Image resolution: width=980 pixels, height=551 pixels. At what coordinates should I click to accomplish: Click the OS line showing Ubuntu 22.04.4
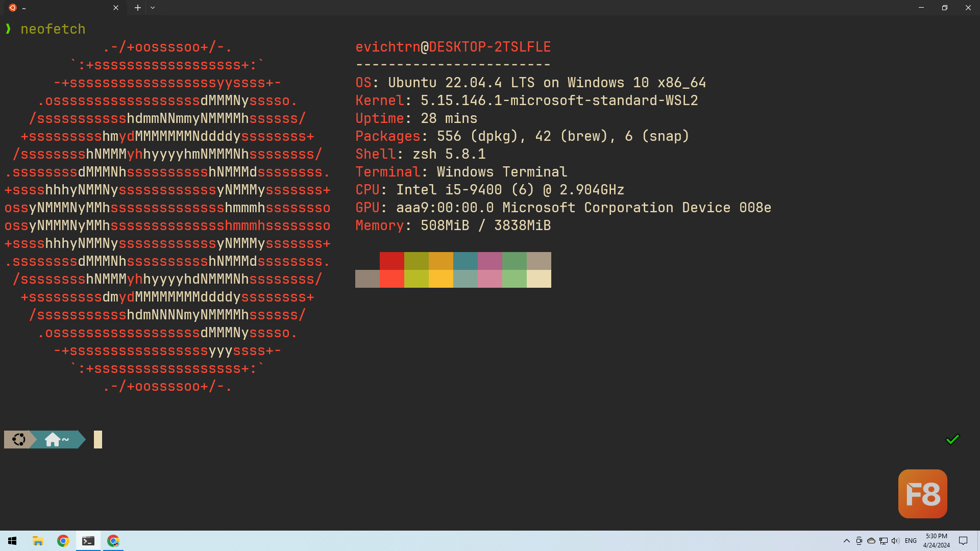coord(531,83)
